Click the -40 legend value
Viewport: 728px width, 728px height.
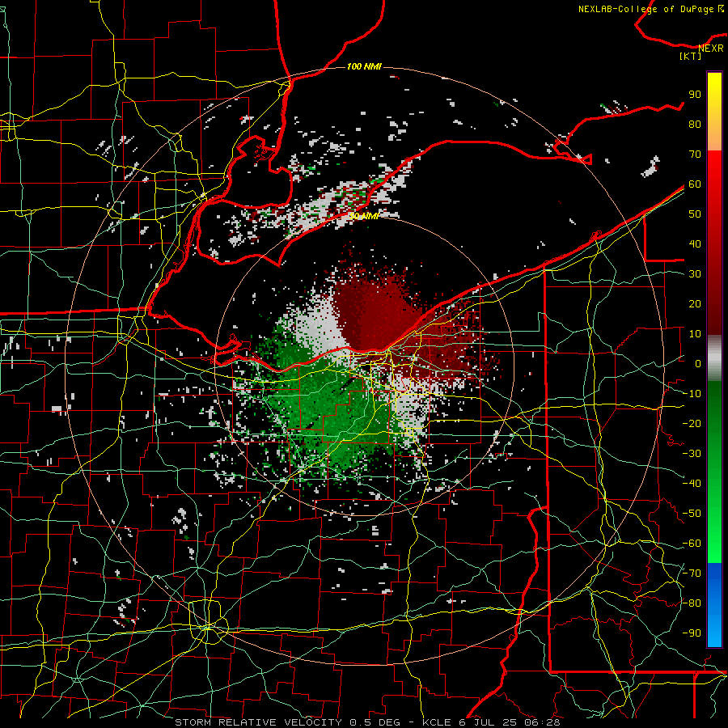(x=692, y=484)
